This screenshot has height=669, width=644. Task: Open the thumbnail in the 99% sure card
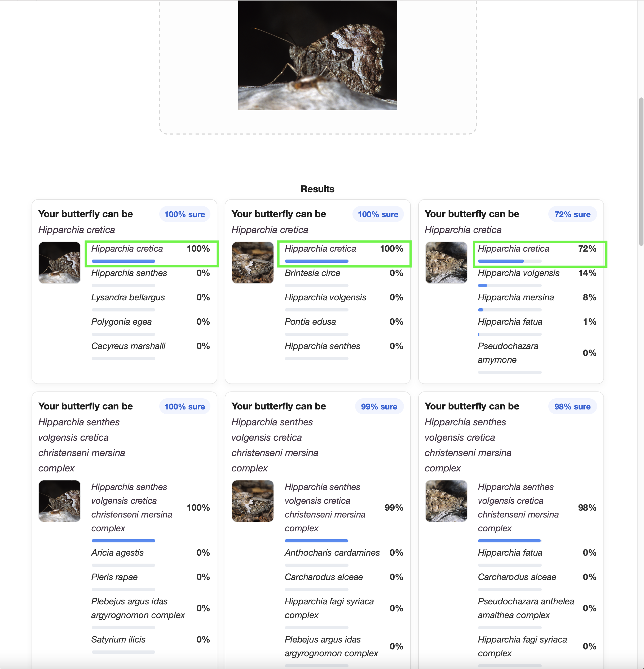[x=252, y=501]
